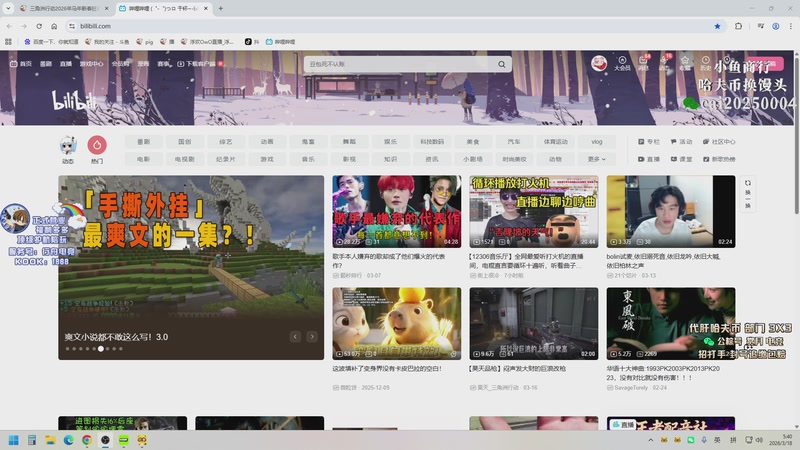800x450 pixels.
Task: Open the 循环播放打火机 video thumbnail
Action: click(x=534, y=212)
